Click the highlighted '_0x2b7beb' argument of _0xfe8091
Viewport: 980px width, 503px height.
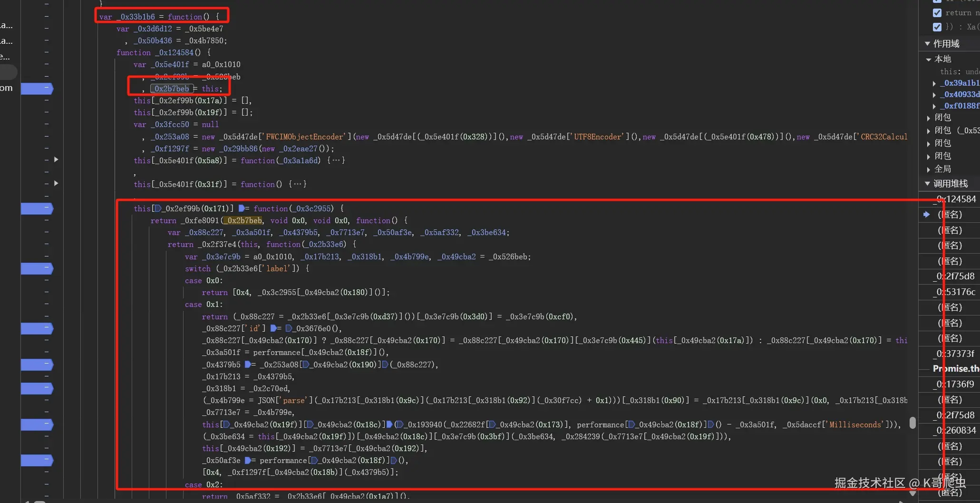pyautogui.click(x=243, y=220)
